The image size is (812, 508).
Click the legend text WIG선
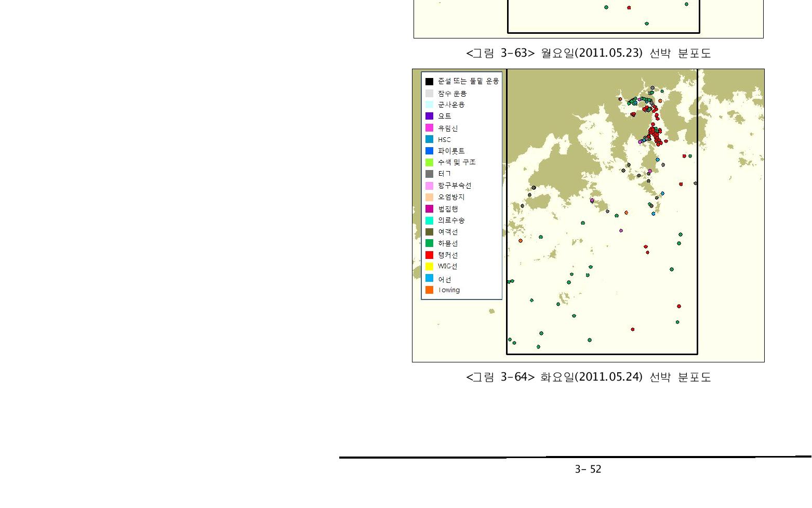pos(447,266)
